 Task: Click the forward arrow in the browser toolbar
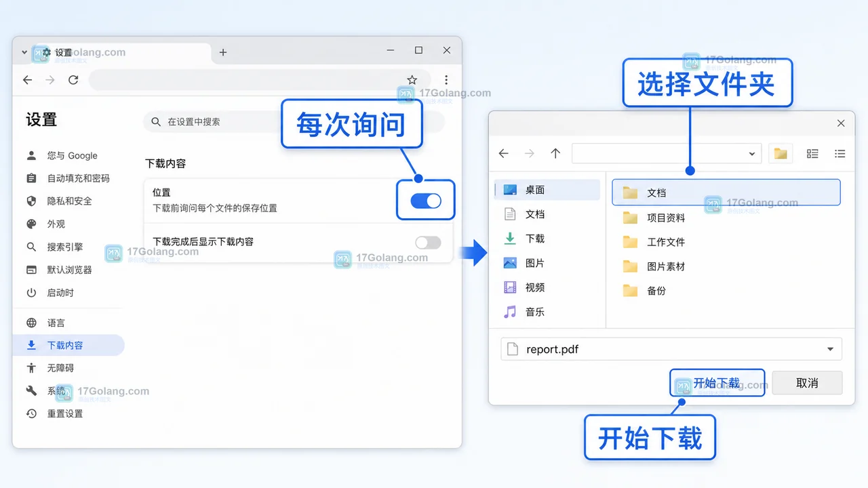click(50, 80)
